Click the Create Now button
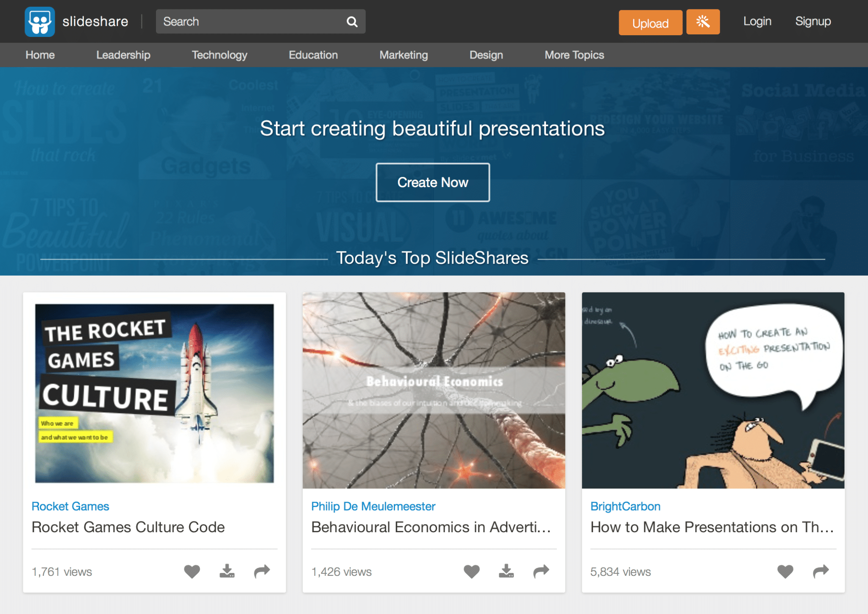 (433, 182)
